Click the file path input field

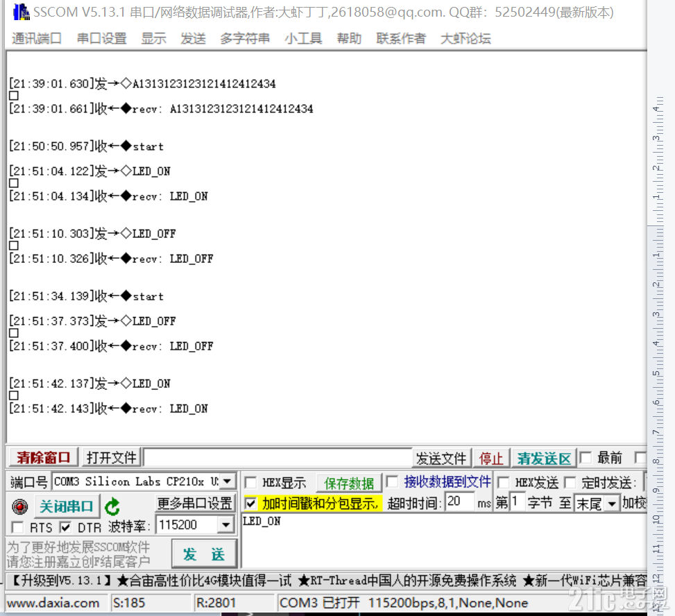tap(277, 457)
